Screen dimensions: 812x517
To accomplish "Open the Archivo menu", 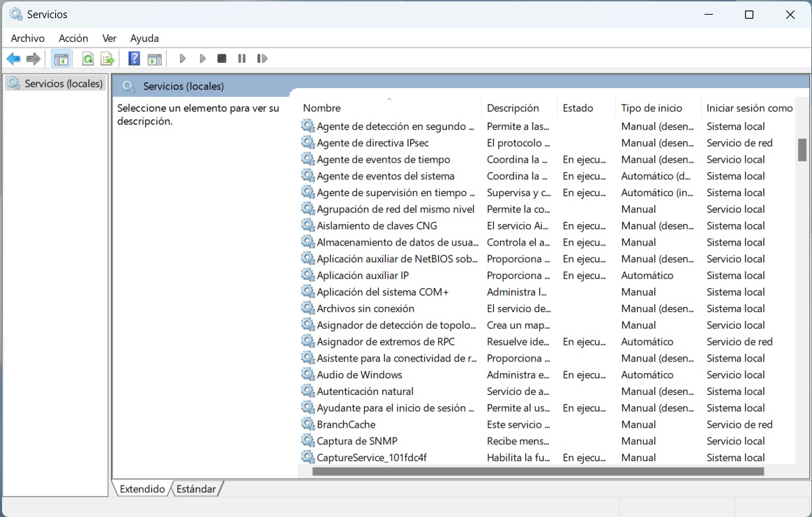I will 27,38.
